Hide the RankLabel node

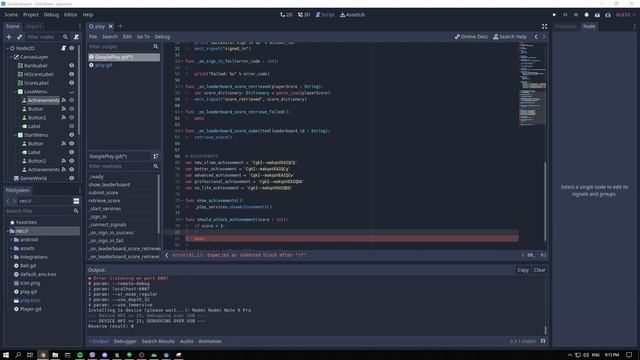[72, 65]
